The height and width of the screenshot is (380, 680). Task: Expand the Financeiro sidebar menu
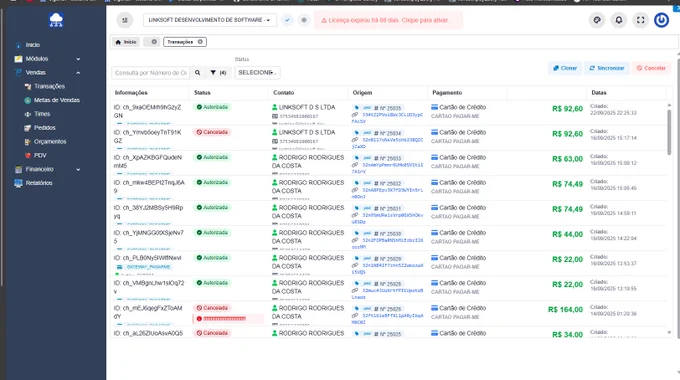point(48,169)
